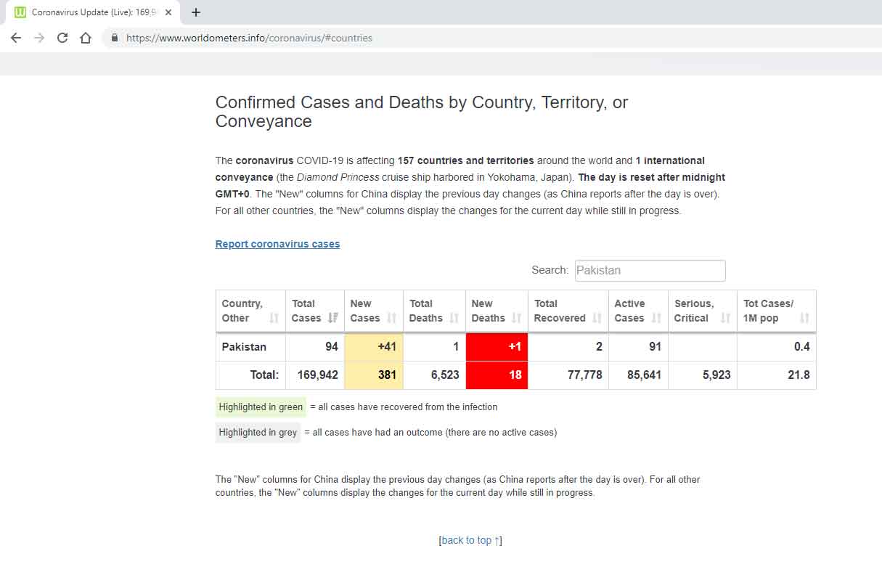
Task: Select the Pakistan country cell
Action: click(250, 347)
